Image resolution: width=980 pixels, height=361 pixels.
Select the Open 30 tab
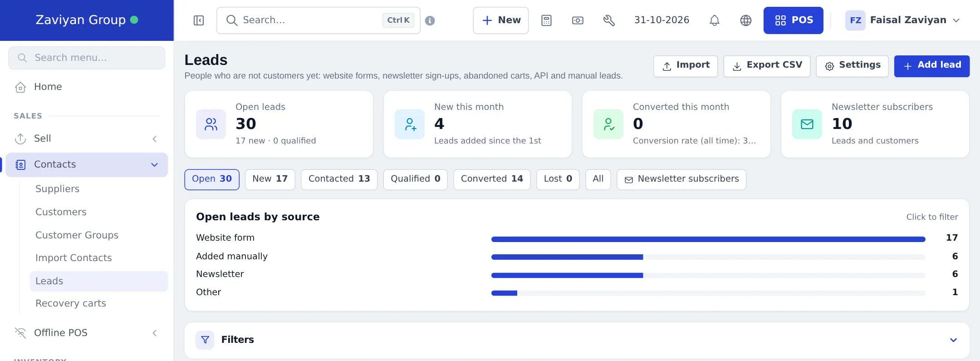pos(212,179)
